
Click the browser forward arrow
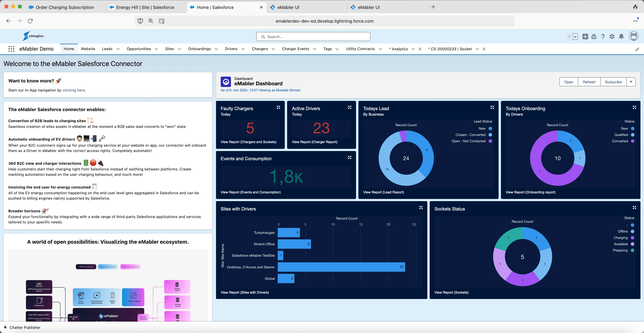19,21
